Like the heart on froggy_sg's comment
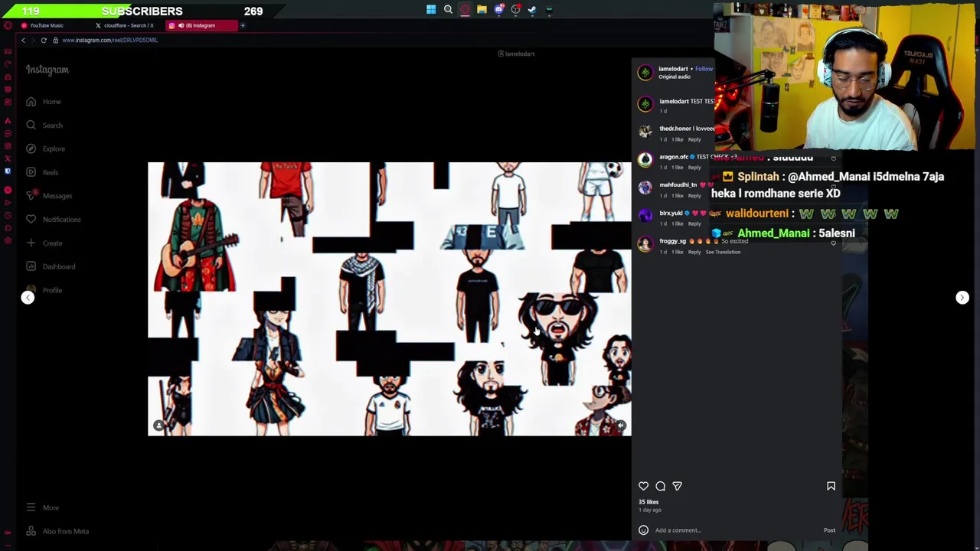The width and height of the screenshot is (980, 551). click(833, 243)
